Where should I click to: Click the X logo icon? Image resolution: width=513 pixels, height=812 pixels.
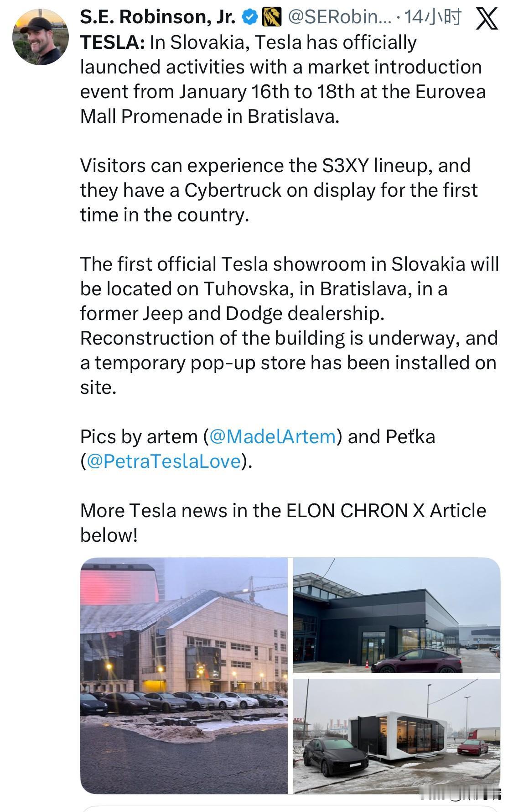pyautogui.click(x=486, y=19)
